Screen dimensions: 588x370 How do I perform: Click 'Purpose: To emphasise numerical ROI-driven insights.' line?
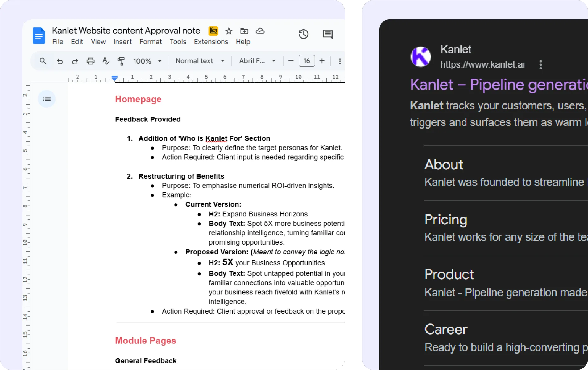click(x=248, y=186)
